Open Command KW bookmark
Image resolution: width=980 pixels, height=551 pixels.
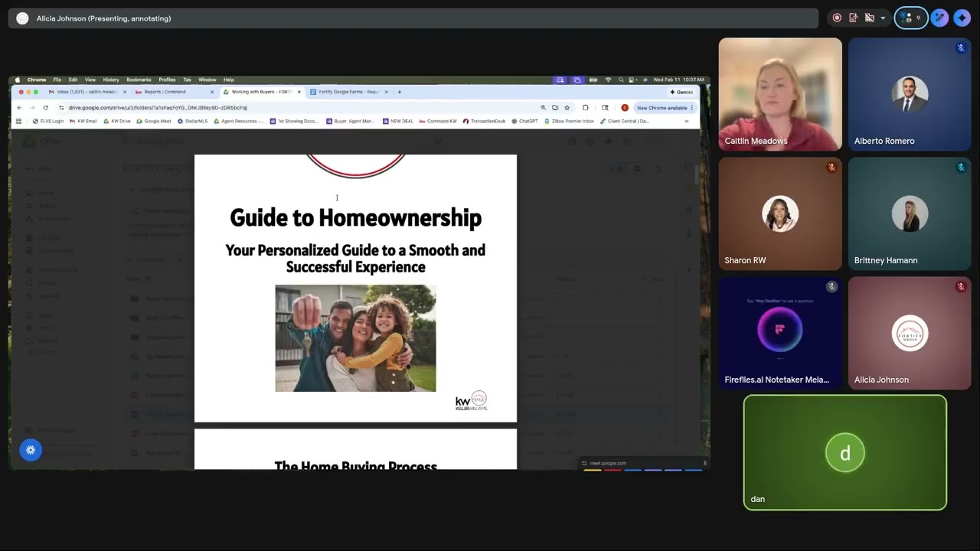(438, 121)
